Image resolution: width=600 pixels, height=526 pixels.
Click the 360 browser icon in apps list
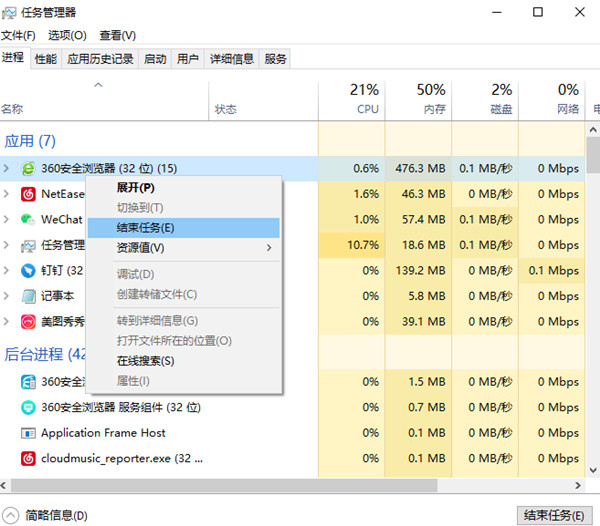point(28,168)
